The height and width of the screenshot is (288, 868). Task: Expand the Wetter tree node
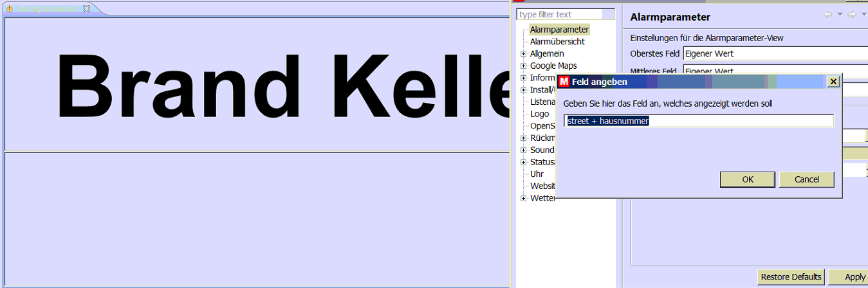pos(524,198)
